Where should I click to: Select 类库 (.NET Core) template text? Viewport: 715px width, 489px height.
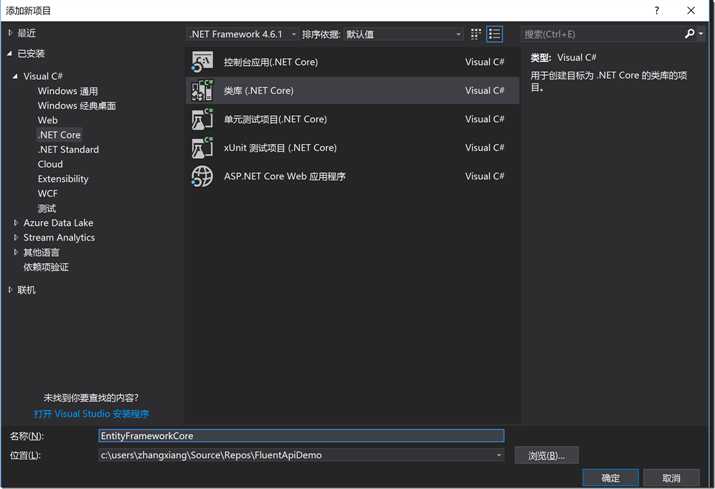coord(259,90)
